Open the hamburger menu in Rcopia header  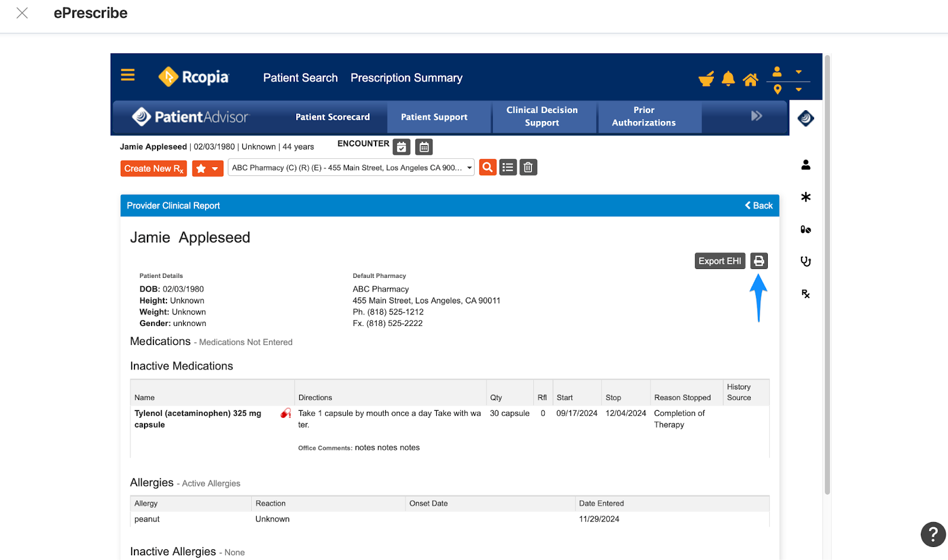127,75
